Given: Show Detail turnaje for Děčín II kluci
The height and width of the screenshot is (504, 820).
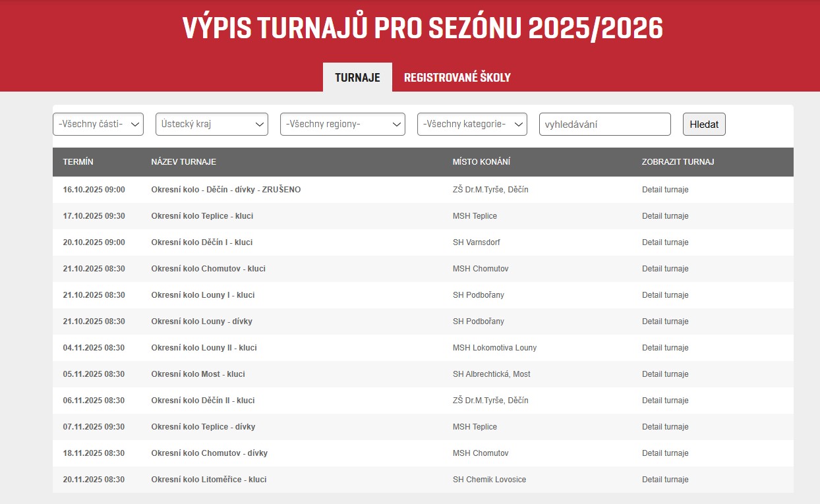Looking at the screenshot, I should 665,401.
